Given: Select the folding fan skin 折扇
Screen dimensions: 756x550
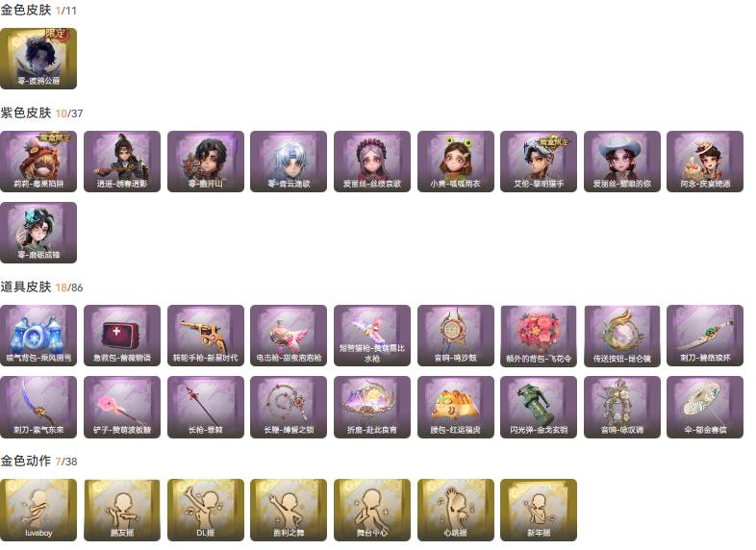Looking at the screenshot, I should coord(371,407).
